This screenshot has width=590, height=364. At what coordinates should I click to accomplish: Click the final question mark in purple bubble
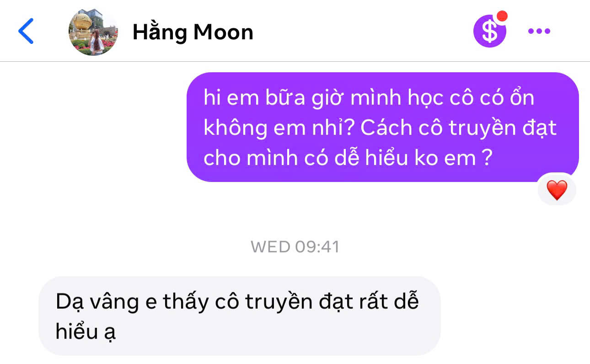[x=487, y=158]
